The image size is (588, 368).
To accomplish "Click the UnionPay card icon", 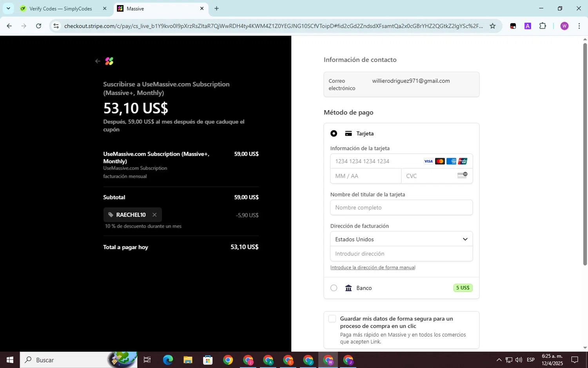I will click(463, 161).
